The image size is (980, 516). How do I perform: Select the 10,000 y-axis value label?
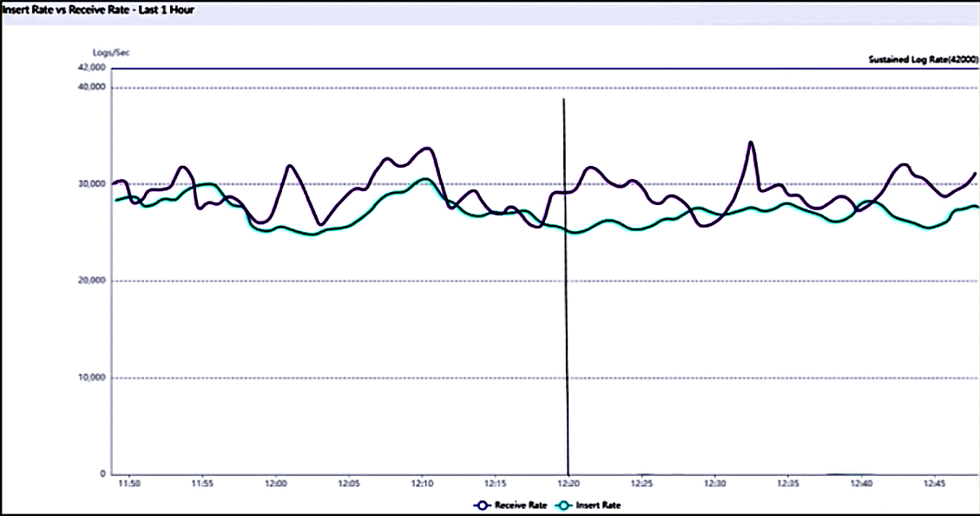[91, 378]
